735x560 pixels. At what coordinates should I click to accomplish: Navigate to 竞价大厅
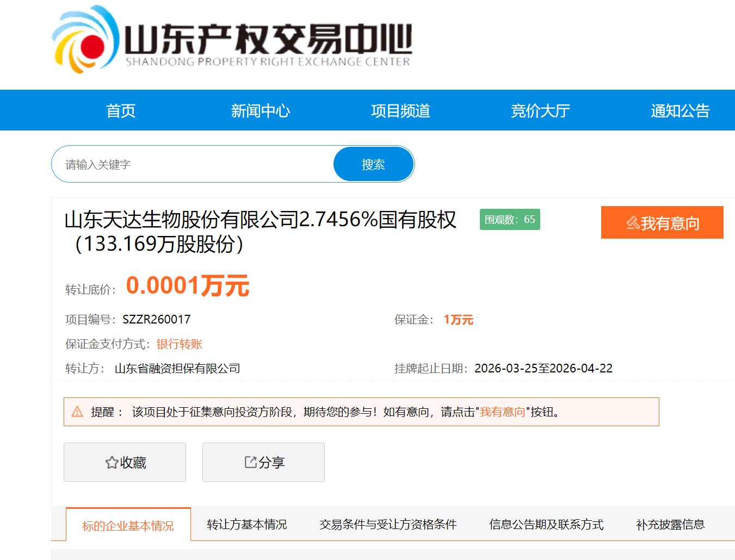pos(540,111)
